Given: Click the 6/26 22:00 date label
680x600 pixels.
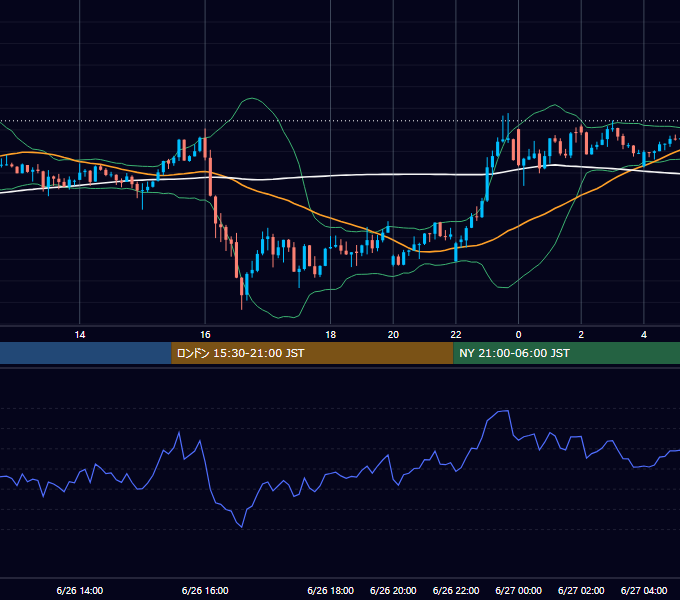Looking at the screenshot, I should tap(456, 590).
